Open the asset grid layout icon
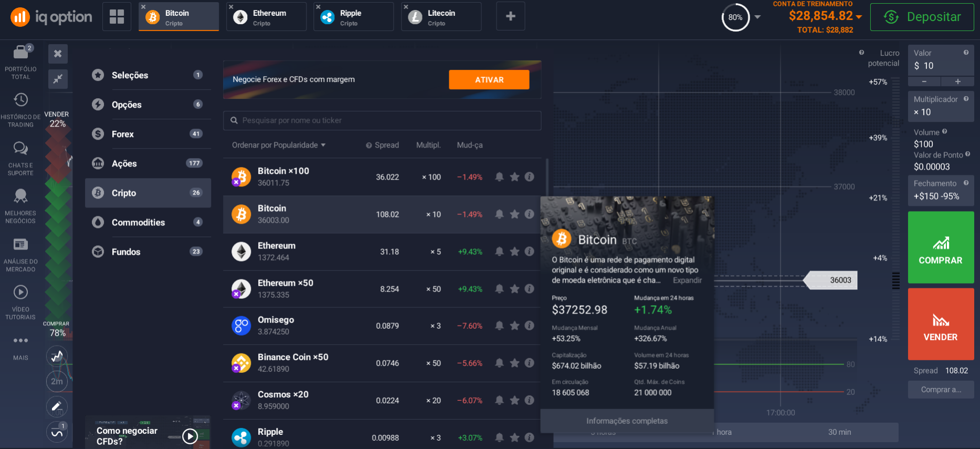This screenshot has width=980, height=449. pos(117,17)
